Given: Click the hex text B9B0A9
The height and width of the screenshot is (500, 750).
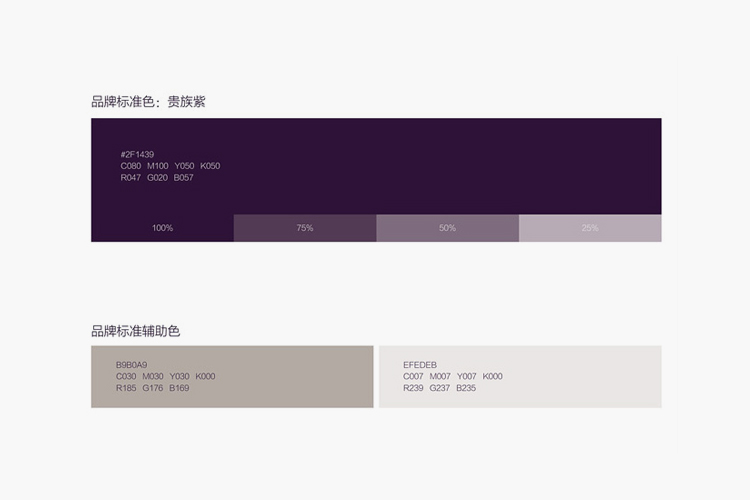Looking at the screenshot, I should coord(132,365).
